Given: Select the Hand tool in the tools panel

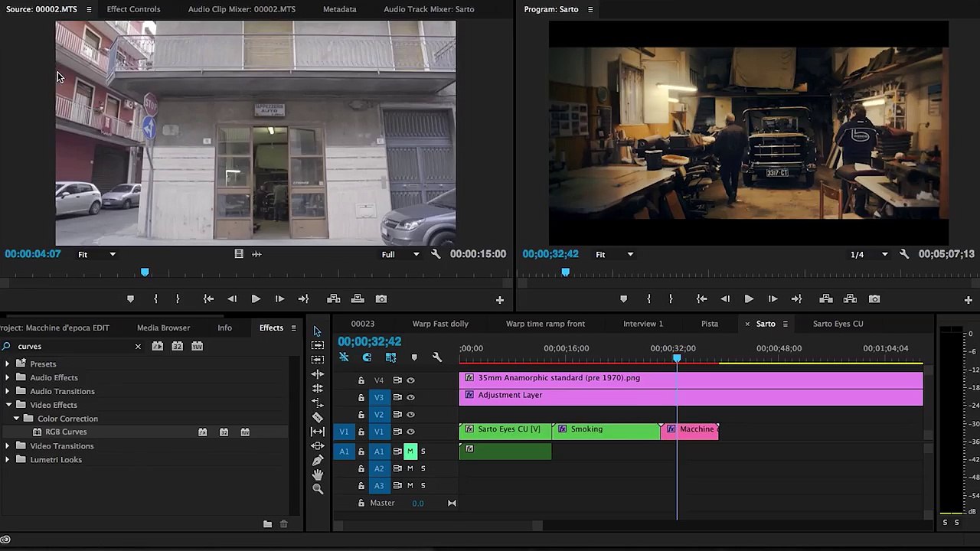Looking at the screenshot, I should pos(318,474).
